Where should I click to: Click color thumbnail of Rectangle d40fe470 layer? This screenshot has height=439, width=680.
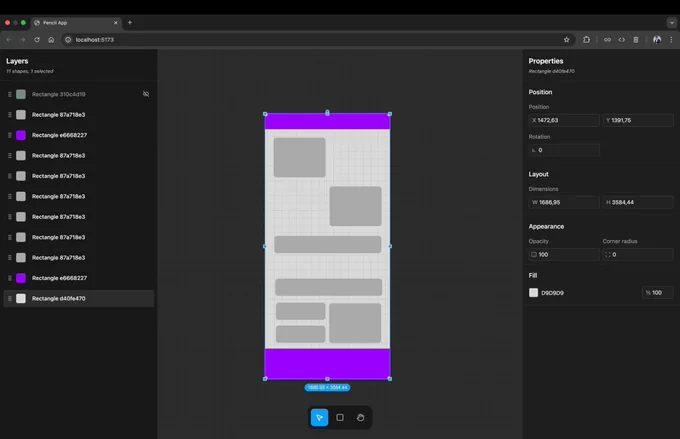[x=21, y=298]
